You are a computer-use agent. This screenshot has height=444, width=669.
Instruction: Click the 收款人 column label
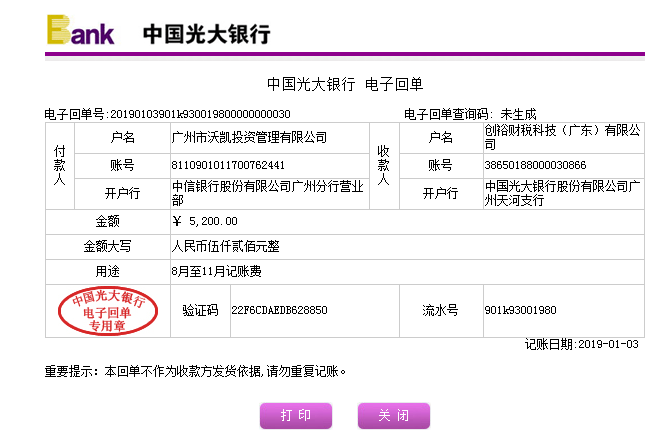(x=384, y=165)
